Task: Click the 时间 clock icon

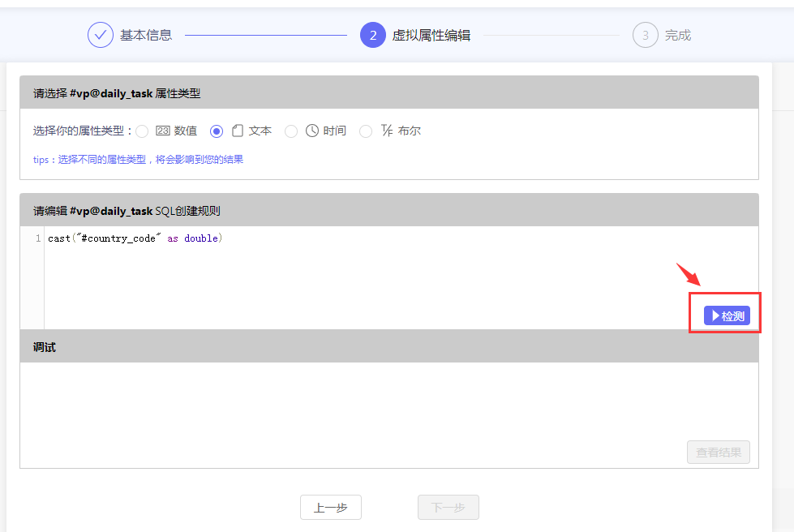Action: coord(312,131)
